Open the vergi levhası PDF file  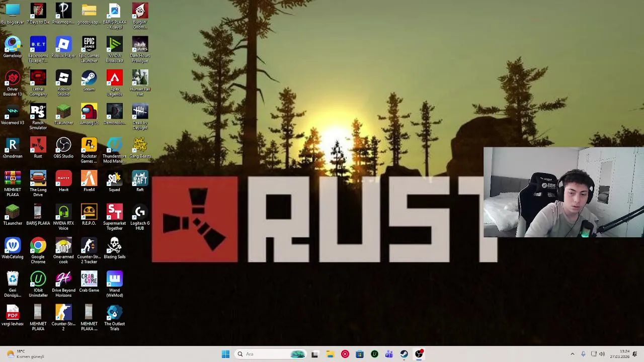[13, 316]
